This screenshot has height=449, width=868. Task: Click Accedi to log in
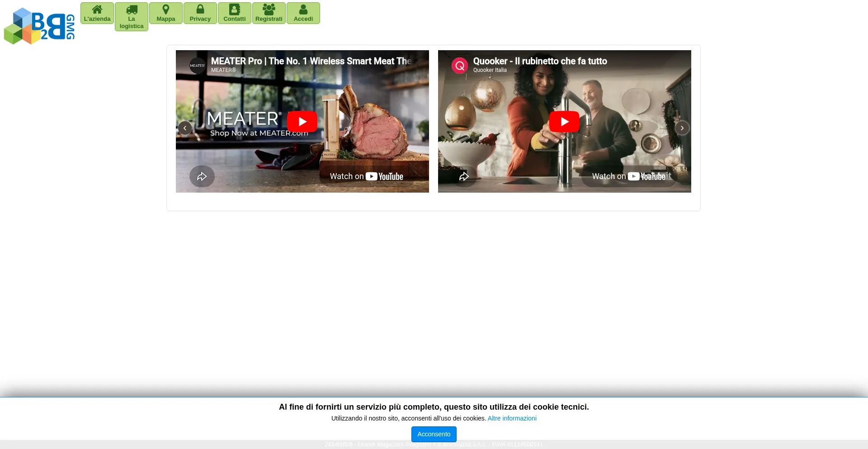tap(303, 13)
